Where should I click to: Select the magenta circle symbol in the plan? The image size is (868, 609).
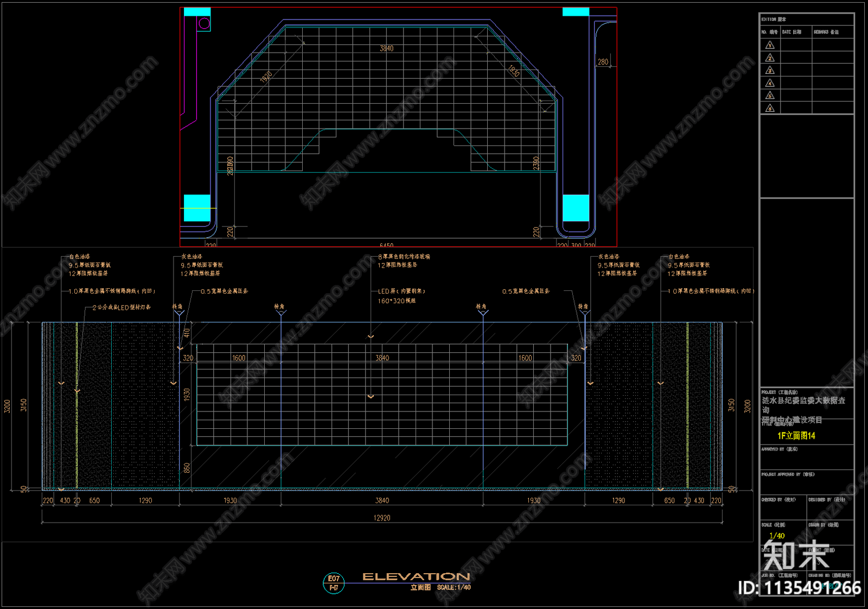[x=204, y=23]
